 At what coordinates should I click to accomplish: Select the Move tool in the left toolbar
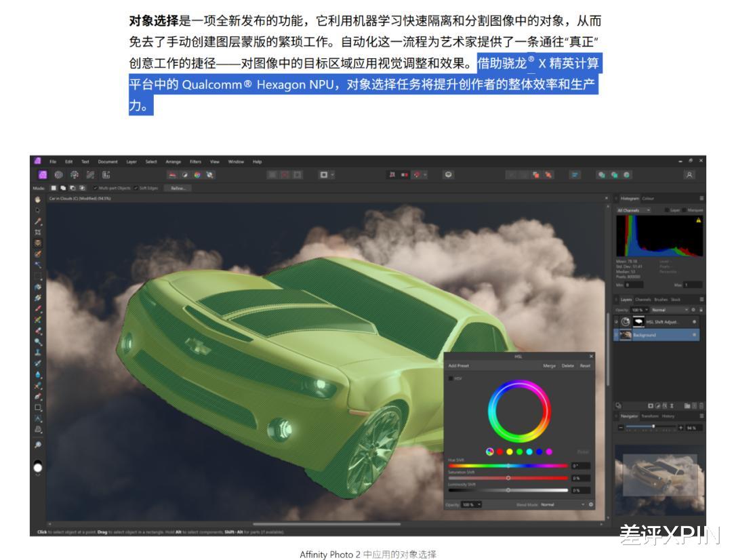(37, 210)
